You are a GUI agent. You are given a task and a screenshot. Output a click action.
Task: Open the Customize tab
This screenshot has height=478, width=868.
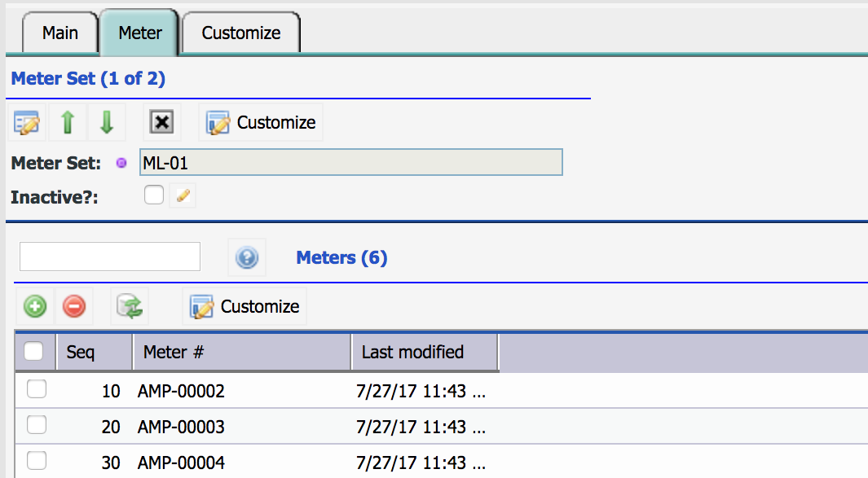click(241, 33)
